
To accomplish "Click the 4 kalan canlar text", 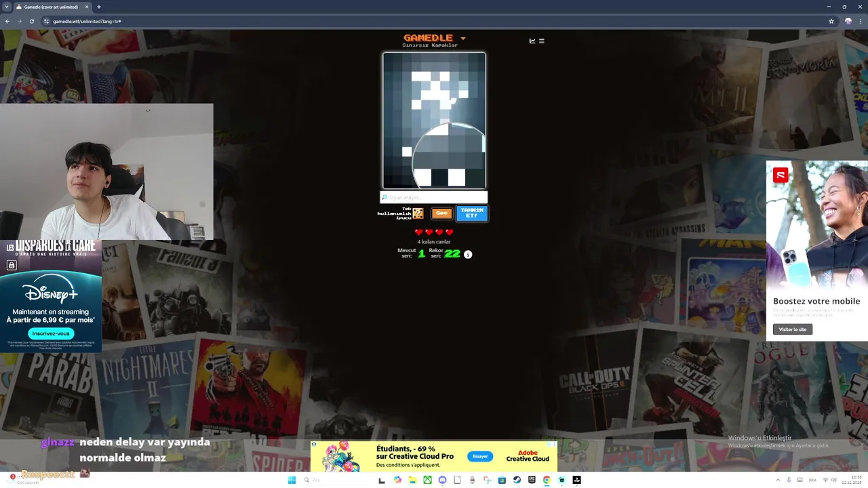I will 434,242.
